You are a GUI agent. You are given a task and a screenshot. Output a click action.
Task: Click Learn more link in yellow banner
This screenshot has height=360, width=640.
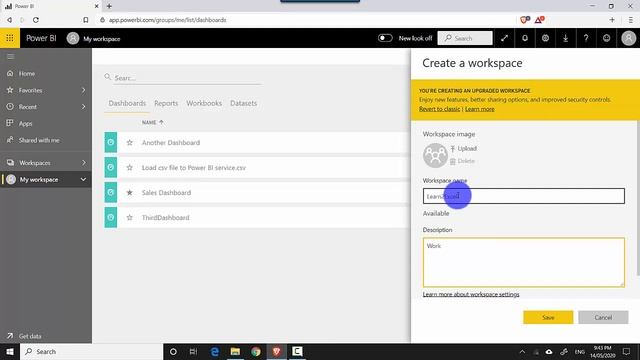point(480,109)
